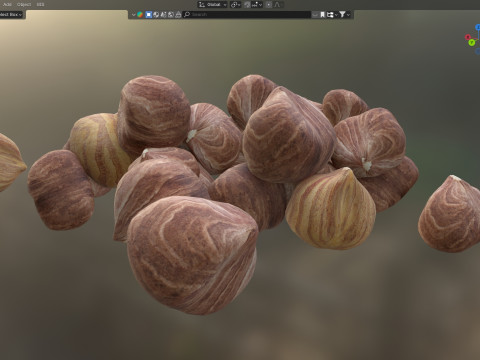The width and height of the screenshot is (480, 360).
Task: Click the colorful material sphere icon
Action: (x=140, y=15)
